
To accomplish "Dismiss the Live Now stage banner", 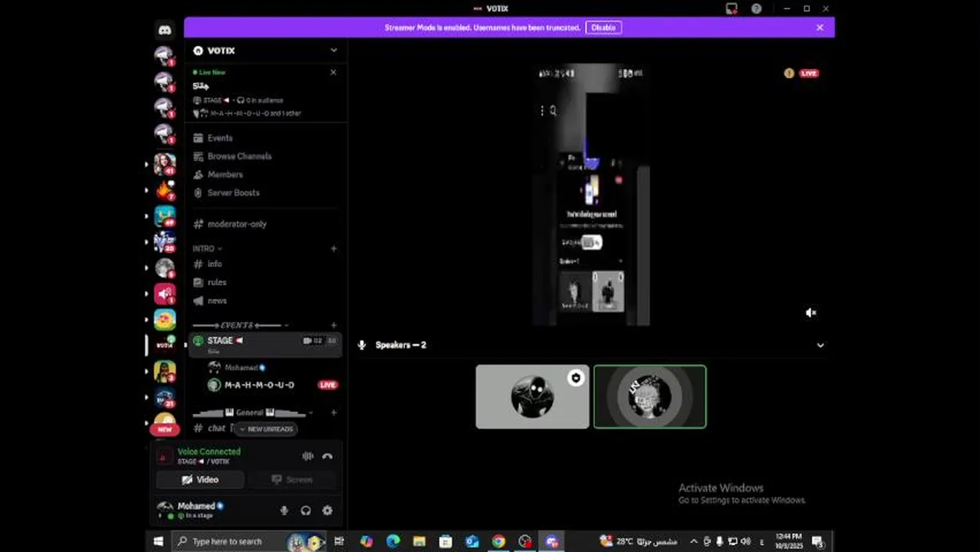I will (x=333, y=72).
